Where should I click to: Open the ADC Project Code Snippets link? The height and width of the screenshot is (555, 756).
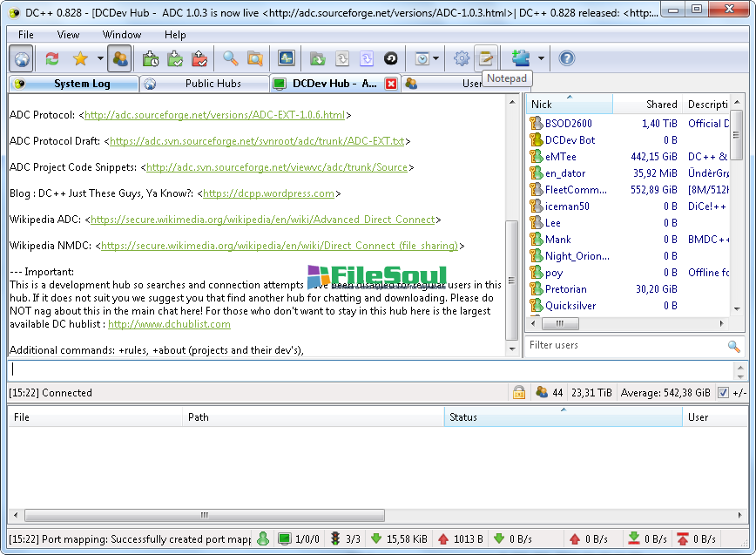pyautogui.click(x=277, y=166)
